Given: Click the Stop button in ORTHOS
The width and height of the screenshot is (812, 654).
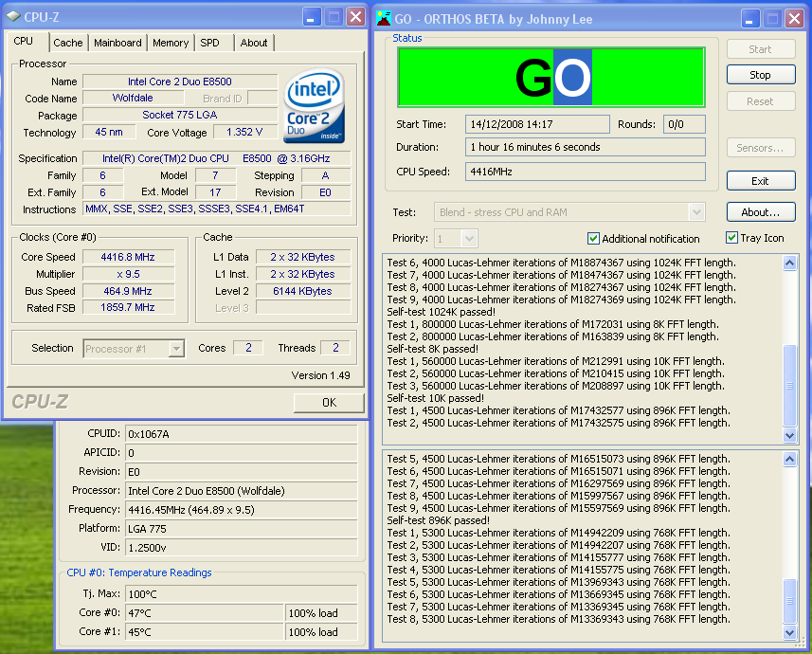Looking at the screenshot, I should pyautogui.click(x=761, y=75).
